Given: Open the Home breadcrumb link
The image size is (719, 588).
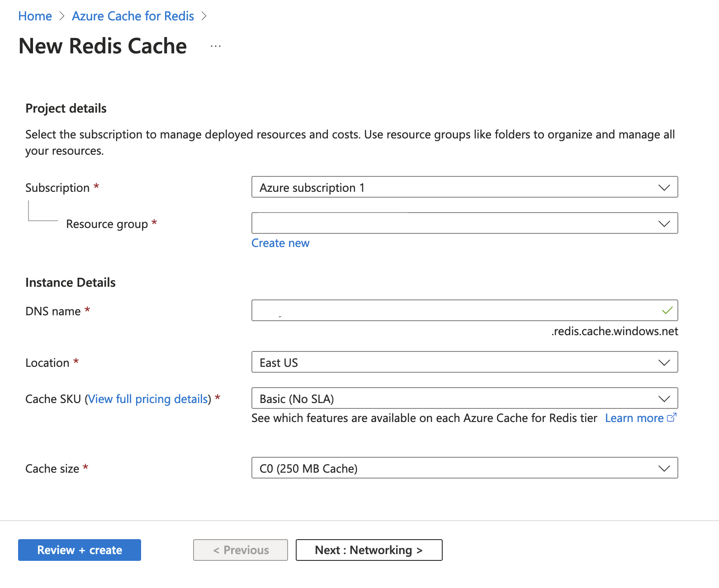Looking at the screenshot, I should (x=35, y=16).
